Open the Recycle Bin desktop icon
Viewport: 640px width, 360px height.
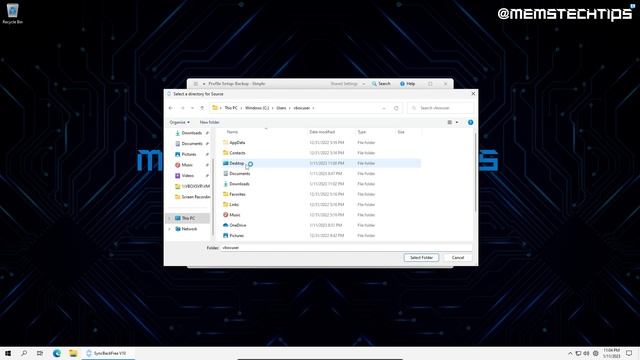click(12, 13)
